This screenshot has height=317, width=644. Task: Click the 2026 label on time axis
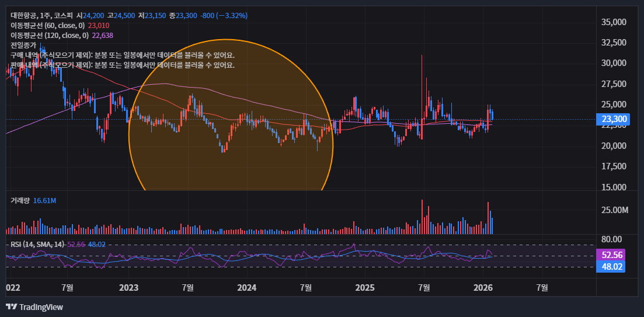483,287
